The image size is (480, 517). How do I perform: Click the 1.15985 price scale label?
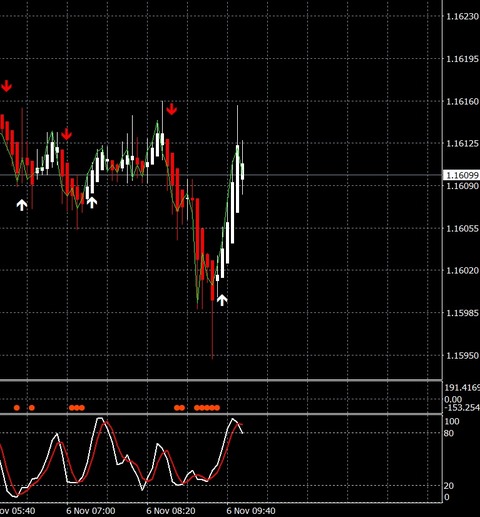462,313
